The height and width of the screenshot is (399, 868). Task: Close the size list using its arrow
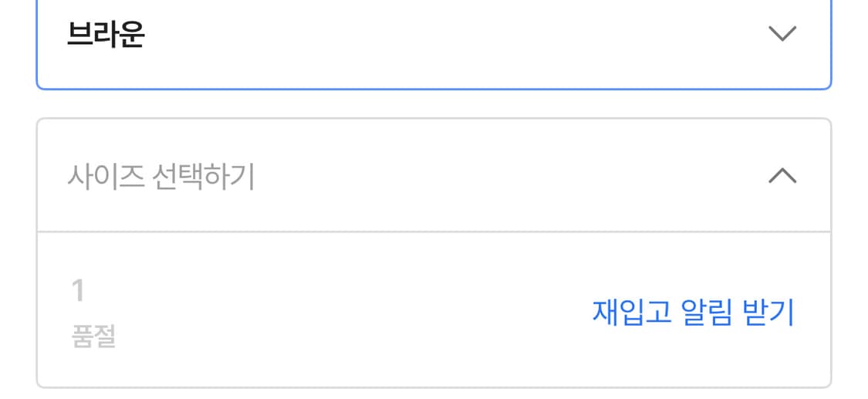point(782,177)
